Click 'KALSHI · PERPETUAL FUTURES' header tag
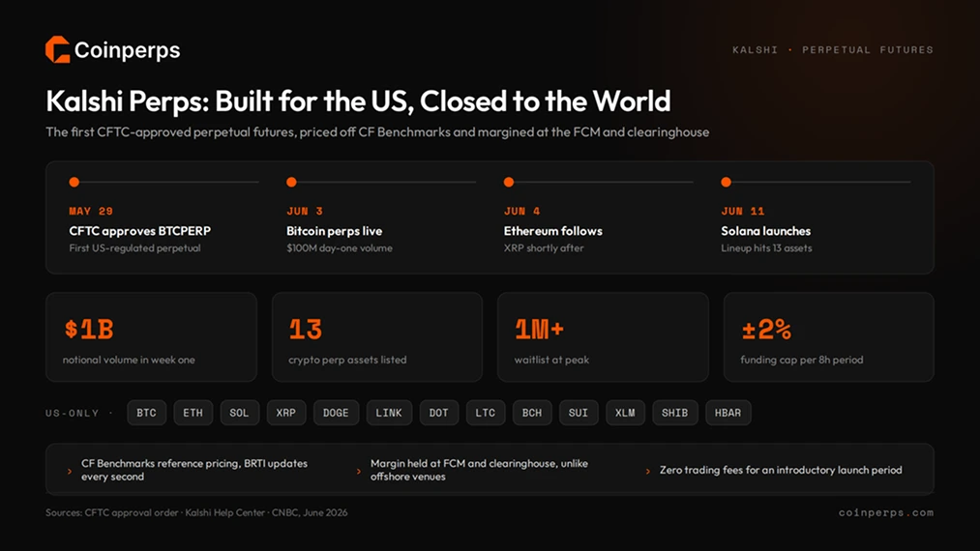This screenshot has width=980, height=551. (833, 50)
